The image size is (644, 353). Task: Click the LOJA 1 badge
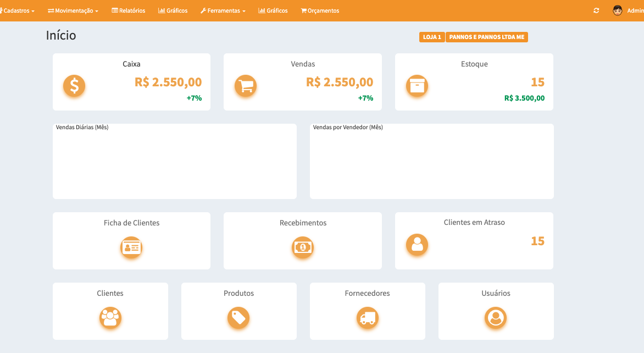tap(432, 37)
